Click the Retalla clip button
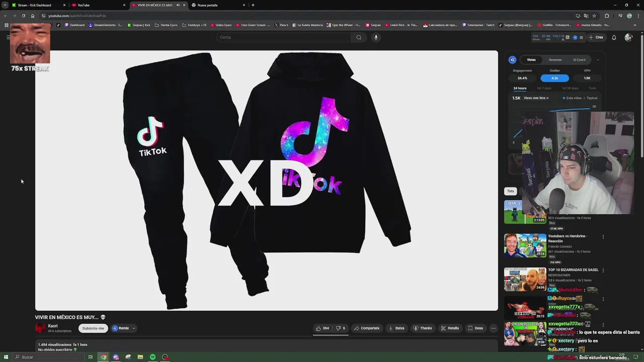The width and height of the screenshot is (644, 362). coord(450,328)
